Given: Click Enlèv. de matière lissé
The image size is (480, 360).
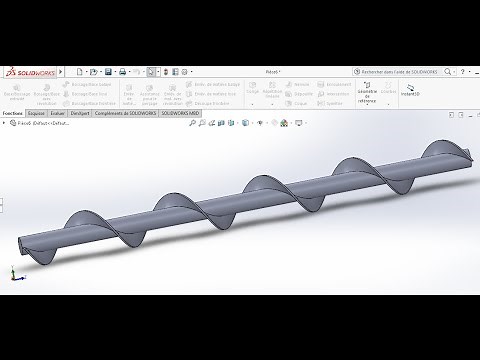Looking at the screenshot, I should (211, 94).
